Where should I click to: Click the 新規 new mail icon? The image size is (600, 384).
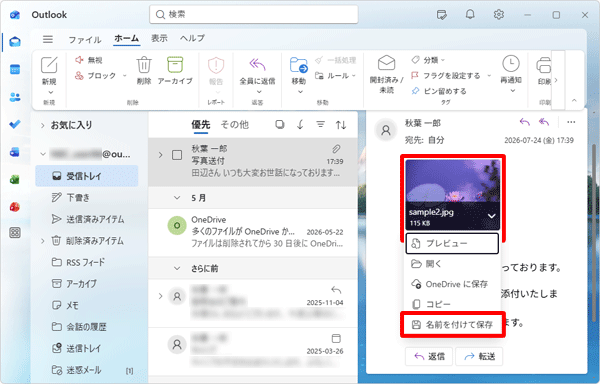49,65
